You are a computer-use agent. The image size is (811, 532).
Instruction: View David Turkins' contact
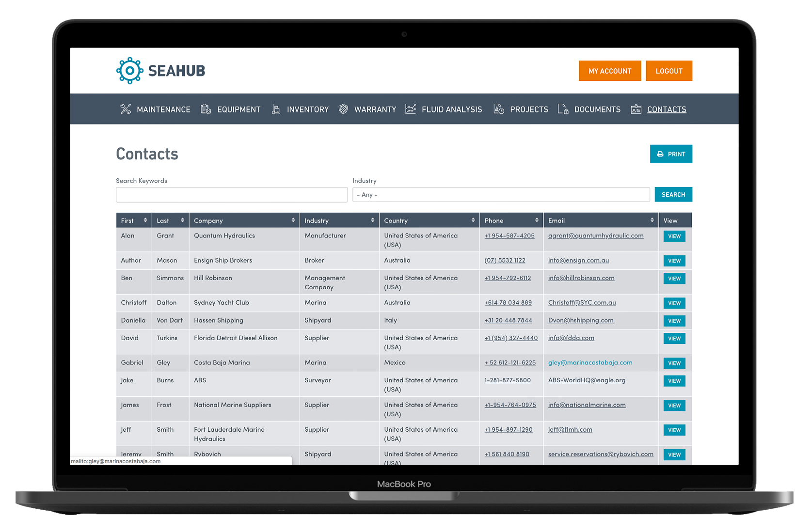tap(674, 338)
